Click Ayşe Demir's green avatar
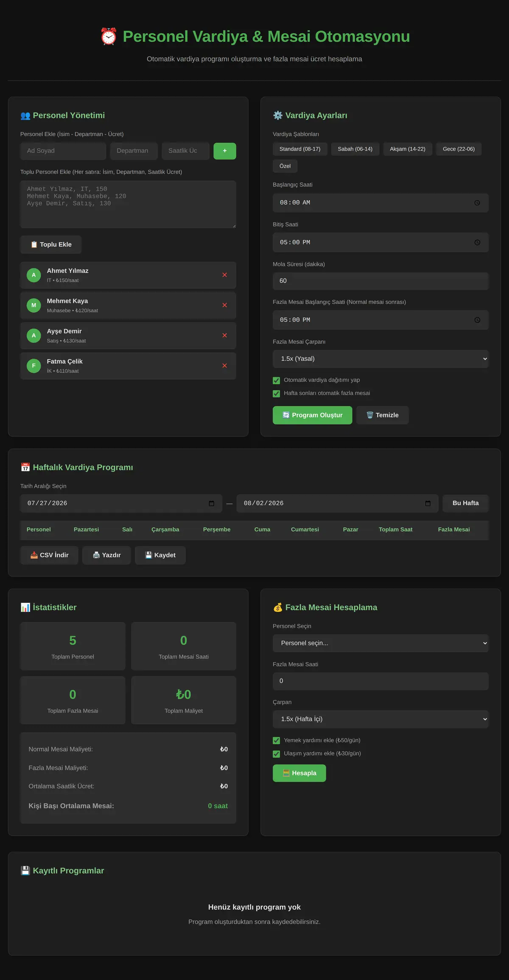This screenshot has width=509, height=980. pos(34,335)
